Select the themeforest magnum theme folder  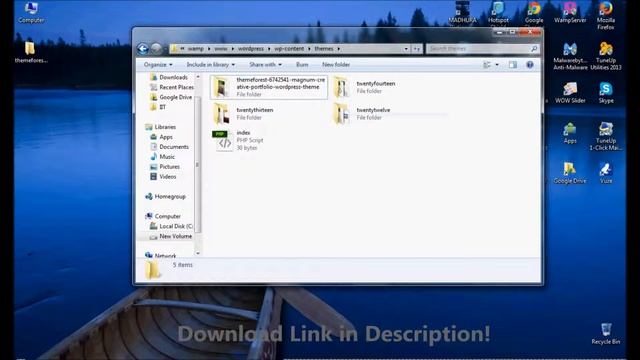point(269,87)
